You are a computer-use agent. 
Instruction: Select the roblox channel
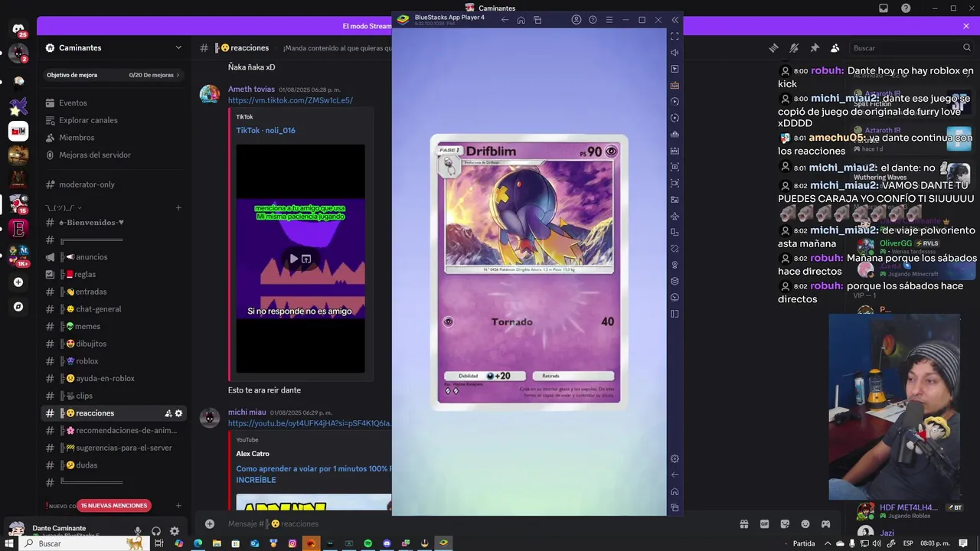113,361
